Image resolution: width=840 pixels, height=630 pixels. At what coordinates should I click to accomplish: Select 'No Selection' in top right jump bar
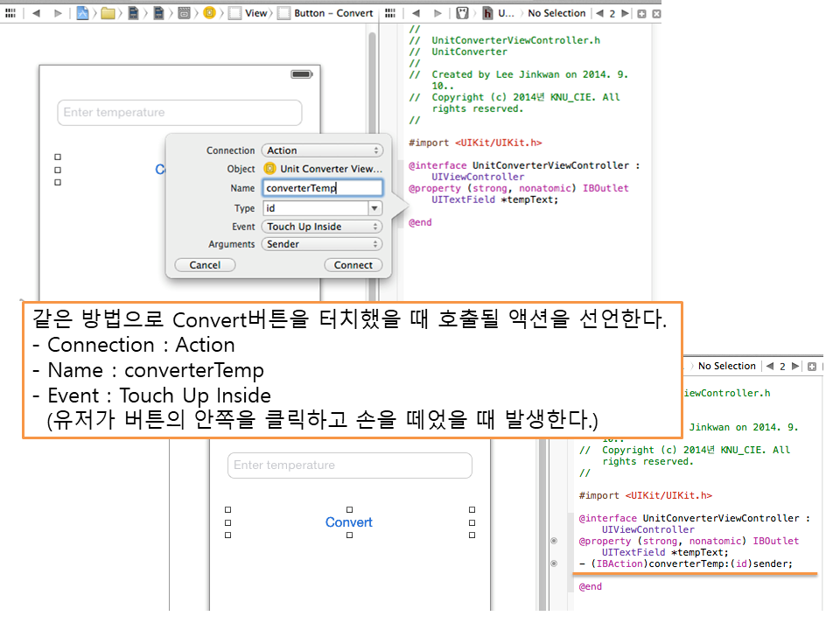pyautogui.click(x=556, y=13)
